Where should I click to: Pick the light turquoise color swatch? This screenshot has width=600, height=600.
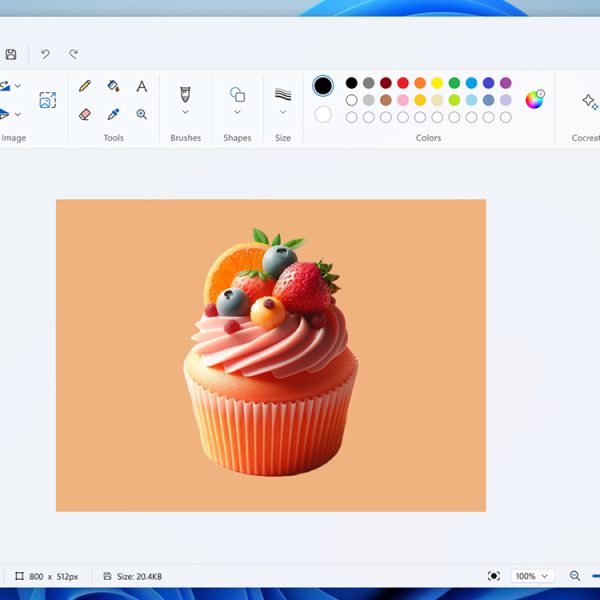pyautogui.click(x=471, y=100)
